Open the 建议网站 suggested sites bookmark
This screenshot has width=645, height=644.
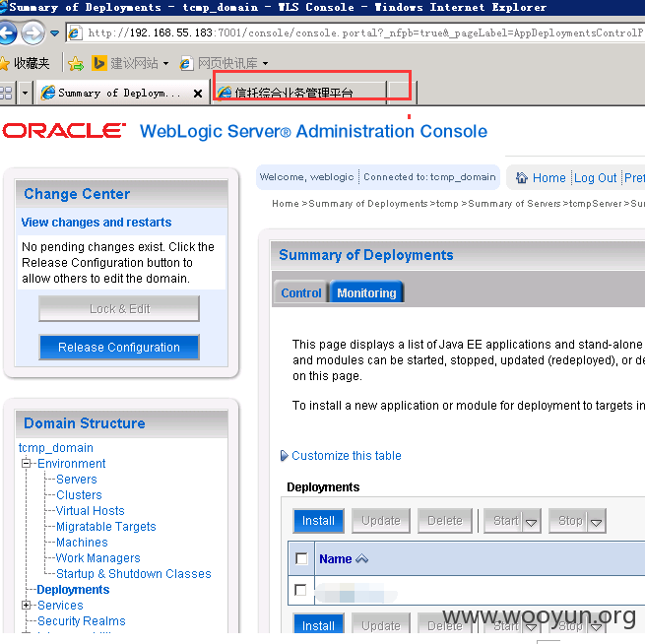point(130,63)
